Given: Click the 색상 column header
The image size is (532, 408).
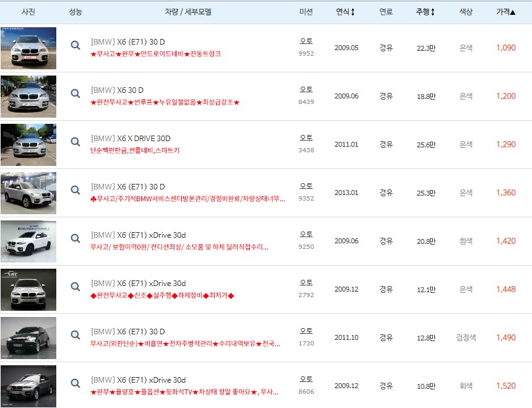Looking at the screenshot, I should coord(466,12).
